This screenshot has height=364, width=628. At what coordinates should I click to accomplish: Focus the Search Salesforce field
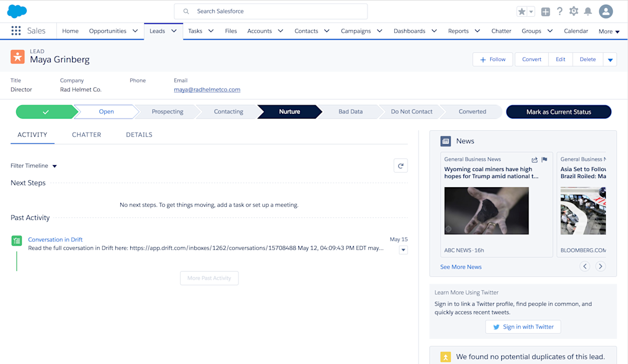coord(271,11)
